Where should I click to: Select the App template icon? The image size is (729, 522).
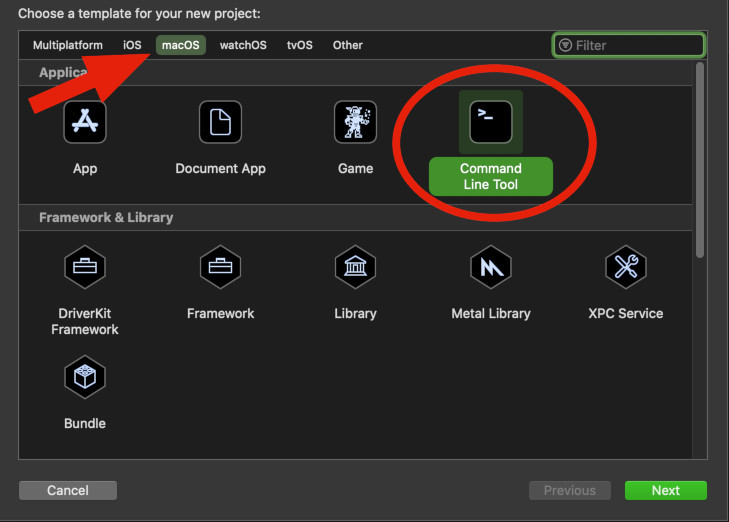pos(85,122)
